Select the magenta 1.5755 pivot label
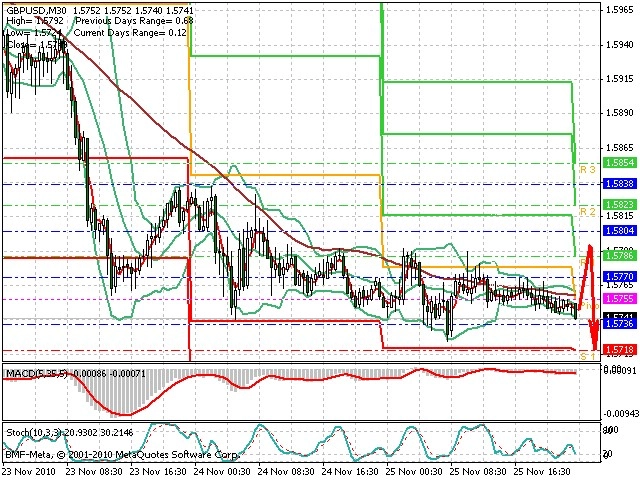Viewport: 640px width, 480px height. pos(620,299)
